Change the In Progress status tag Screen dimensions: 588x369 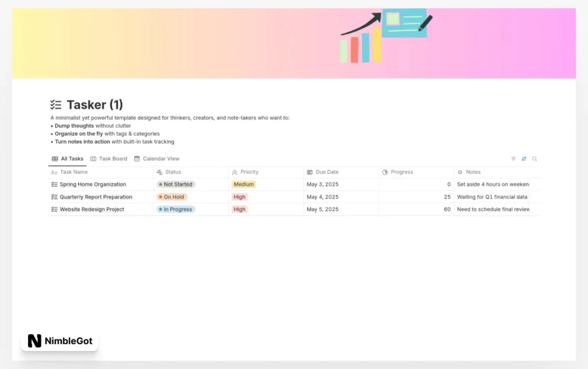click(x=176, y=209)
